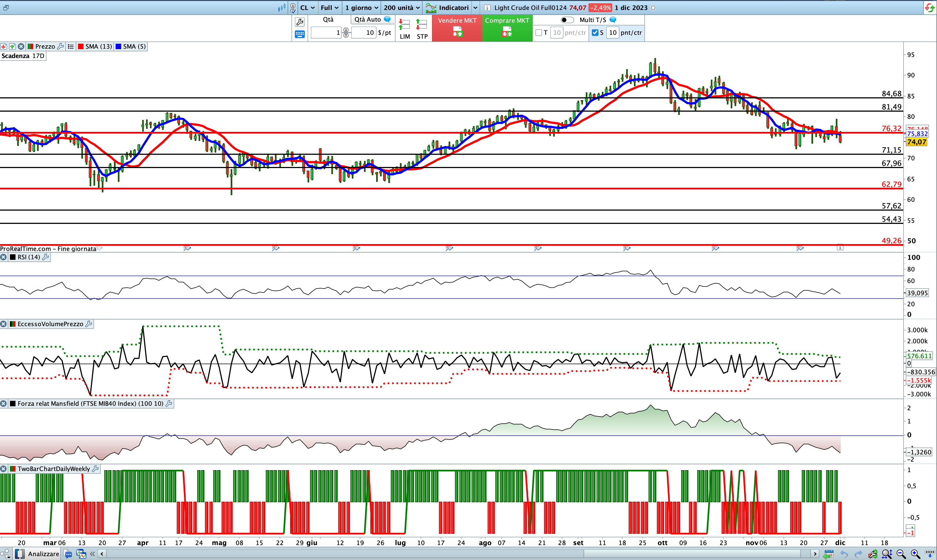Remove the EccessoVolumePrezzo panel
Viewport: 937px width, 560px height.
3,324
